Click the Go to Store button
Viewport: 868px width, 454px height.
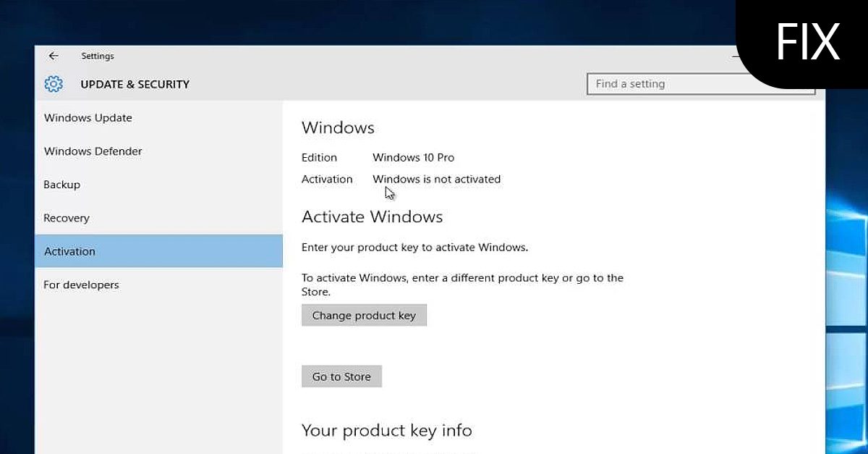[341, 376]
